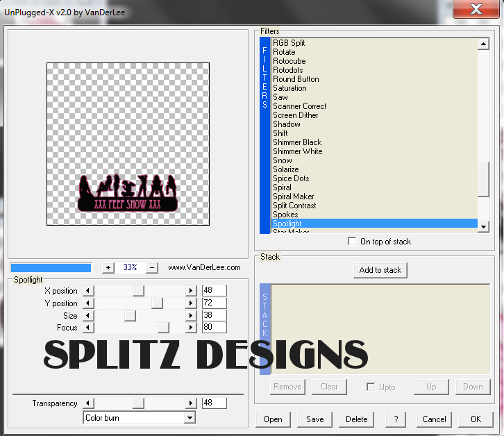This screenshot has width=504, height=436.
Task: Click the X position value field
Action: click(x=215, y=290)
